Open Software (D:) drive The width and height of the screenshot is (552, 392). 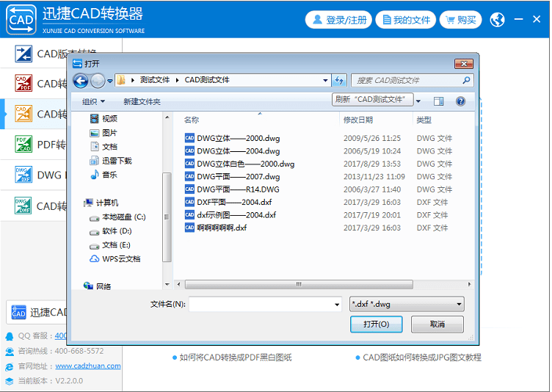111,231
